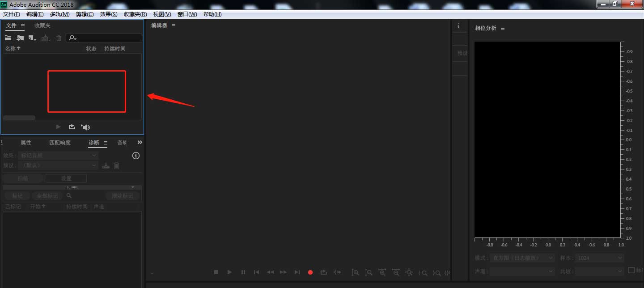This screenshot has width=644, height=288.
Task: Select the 诊断 tab
Action: tap(94, 143)
